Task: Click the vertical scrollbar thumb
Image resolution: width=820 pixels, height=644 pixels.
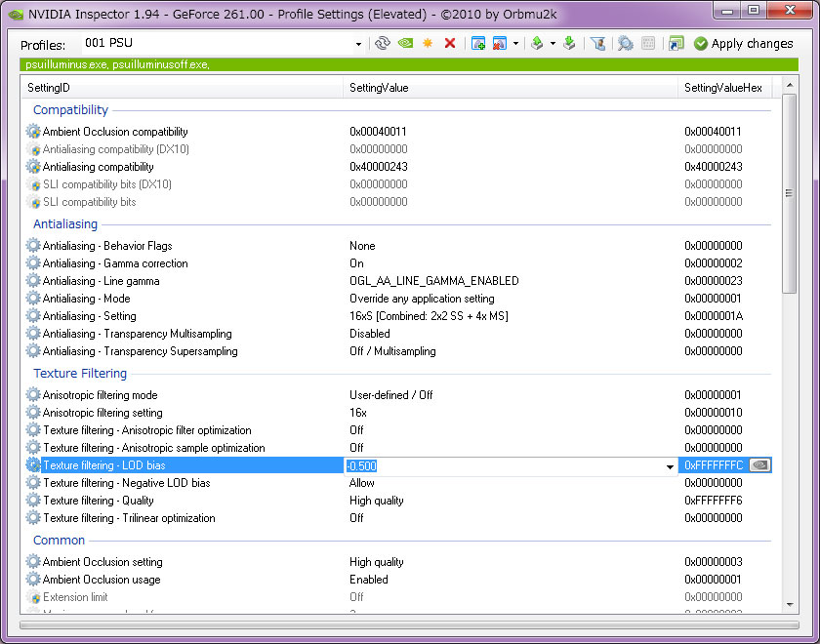Action: [x=790, y=193]
